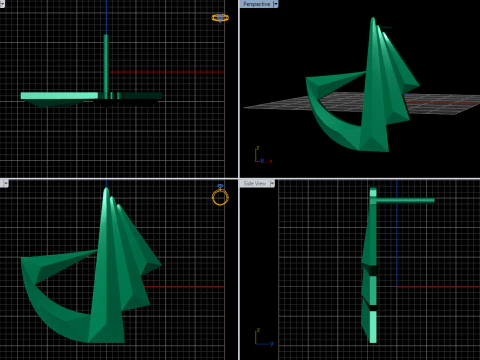Select the Perspective viewport title label
480x360 pixels.
(256, 4)
